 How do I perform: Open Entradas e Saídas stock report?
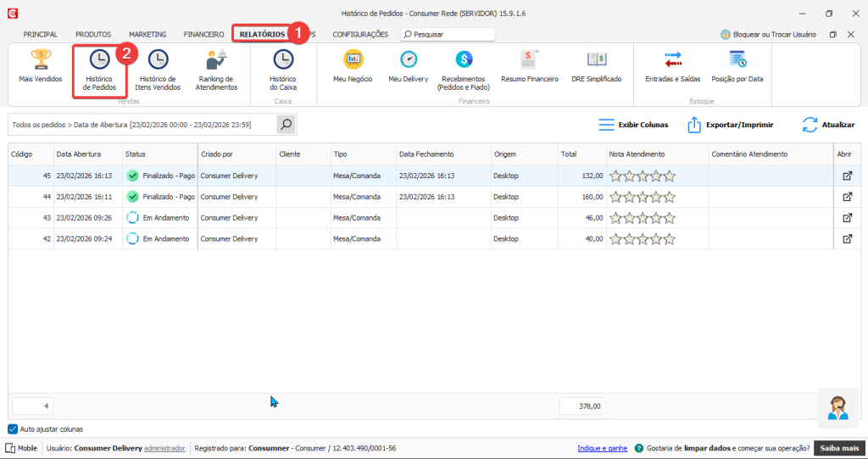coord(672,66)
